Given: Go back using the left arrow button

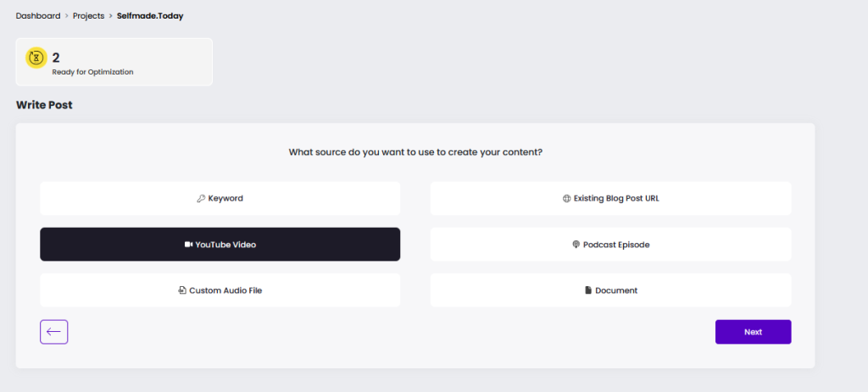Looking at the screenshot, I should pyautogui.click(x=53, y=332).
